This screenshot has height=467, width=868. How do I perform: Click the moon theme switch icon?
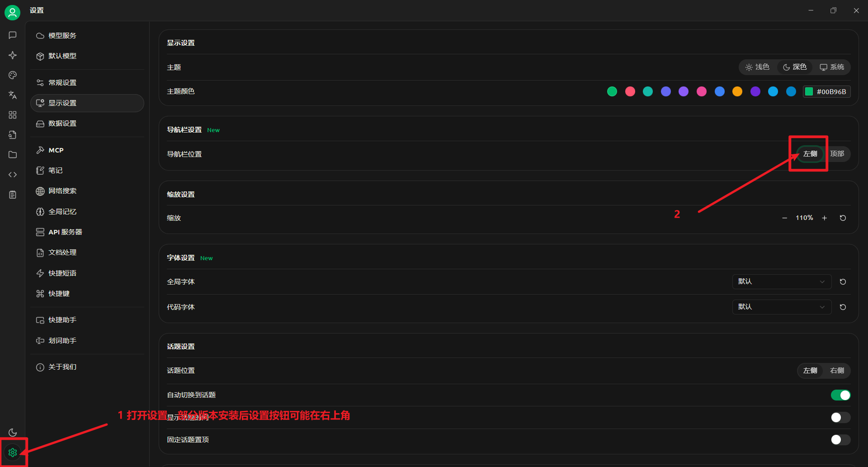point(13,433)
